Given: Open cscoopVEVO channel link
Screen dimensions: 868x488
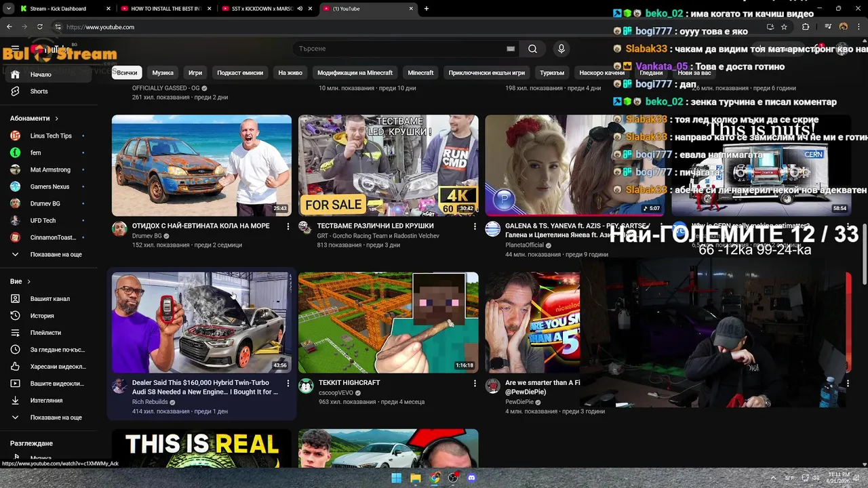Looking at the screenshot, I should pos(336,393).
